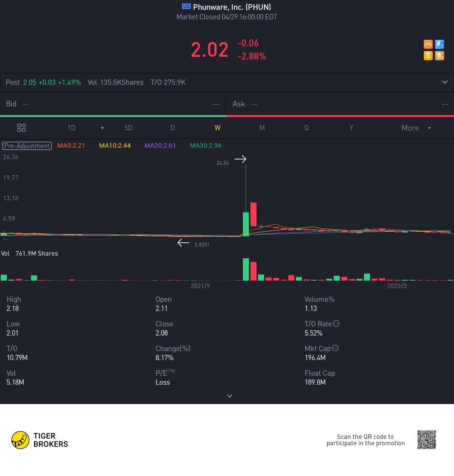Switch chart to 5D view
Screen dimensions: 454x476
click(x=129, y=128)
